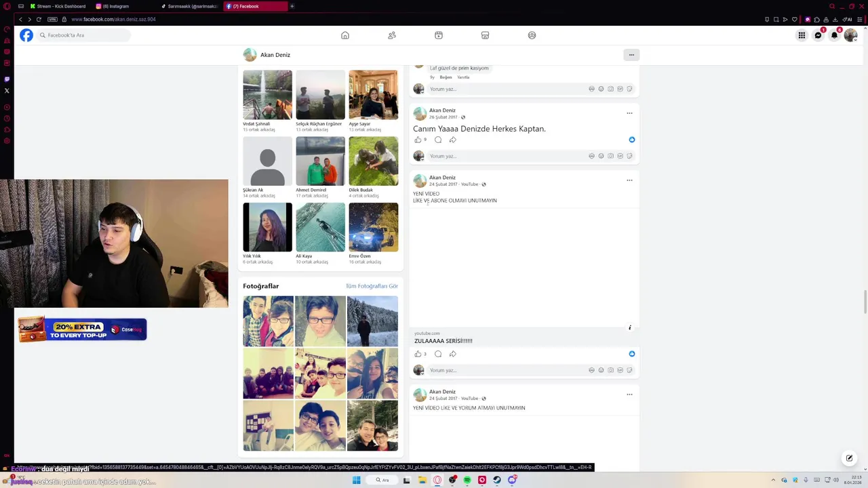The height and width of the screenshot is (488, 868).
Task: Open options for 'YENİ VİDEO LIKE VE ABONE' post
Action: coord(629,180)
